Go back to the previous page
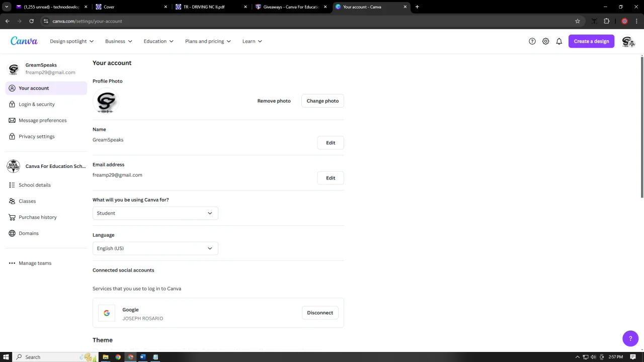Viewport: 644px width, 362px height. click(x=7, y=21)
